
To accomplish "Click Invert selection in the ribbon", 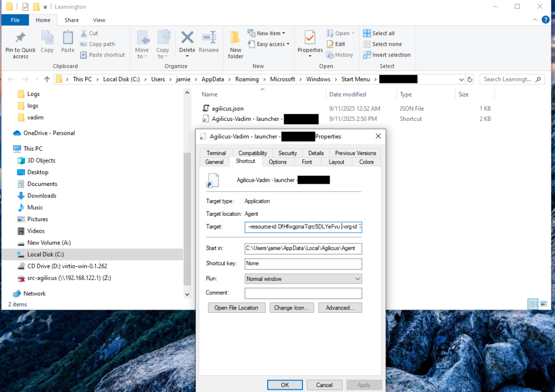I will [387, 55].
